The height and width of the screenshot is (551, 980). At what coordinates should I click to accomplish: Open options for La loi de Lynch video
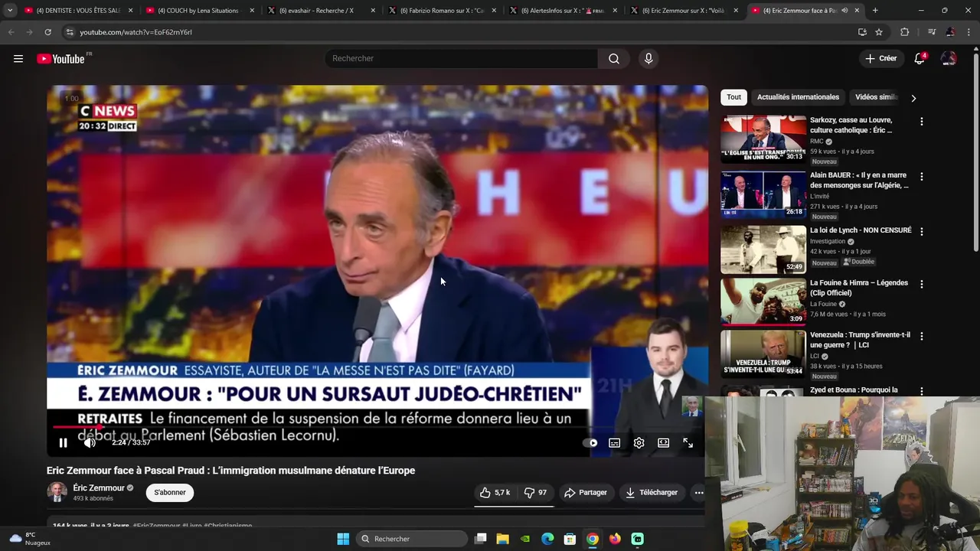point(921,232)
